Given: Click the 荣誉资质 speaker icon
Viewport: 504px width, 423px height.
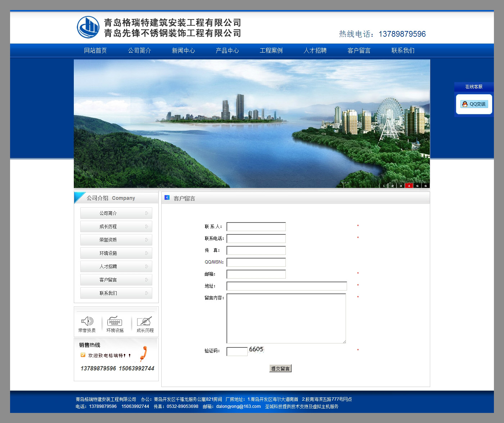Looking at the screenshot, I should click(x=87, y=321).
